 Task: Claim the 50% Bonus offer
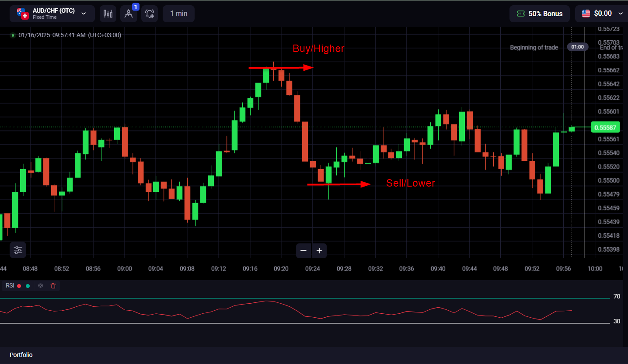pos(539,14)
